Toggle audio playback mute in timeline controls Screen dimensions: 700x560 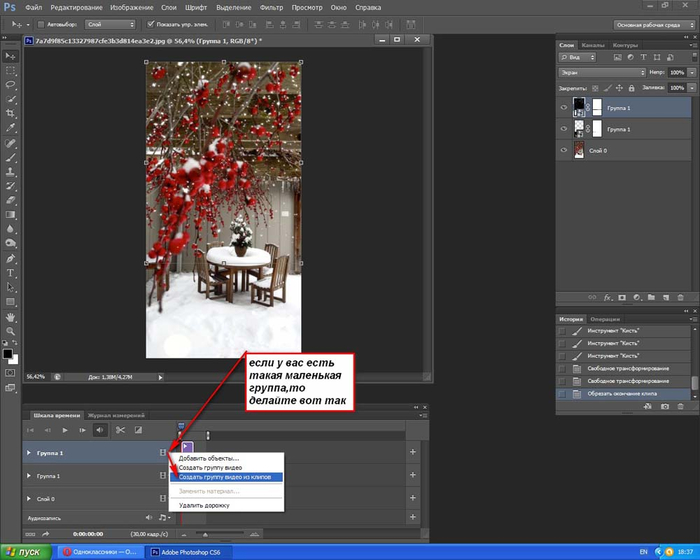[100, 430]
